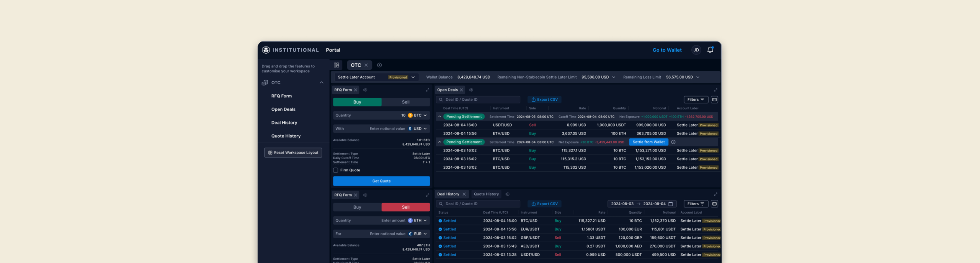Screen dimensions: 980x263
Task: Close the Deal History panel tab
Action: click(464, 194)
